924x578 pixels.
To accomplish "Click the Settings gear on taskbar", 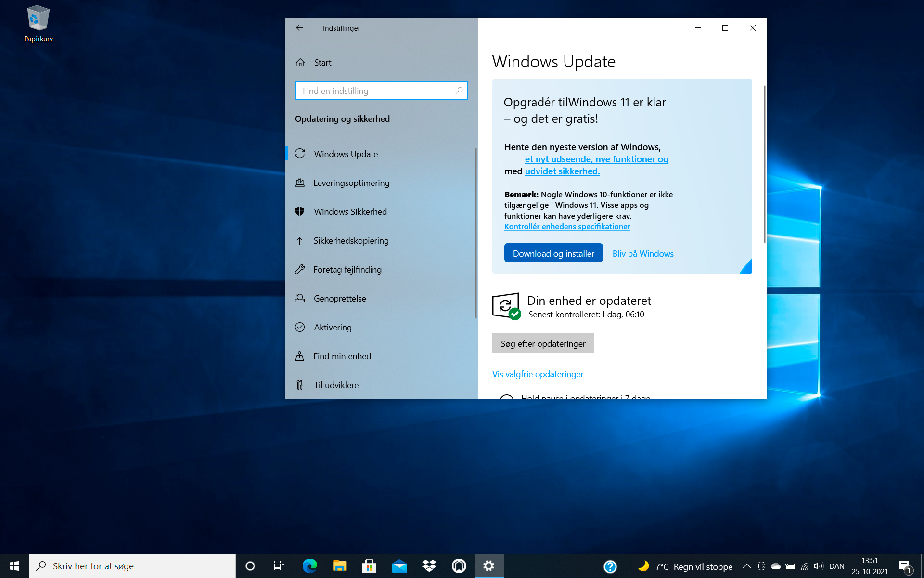I will click(x=489, y=566).
